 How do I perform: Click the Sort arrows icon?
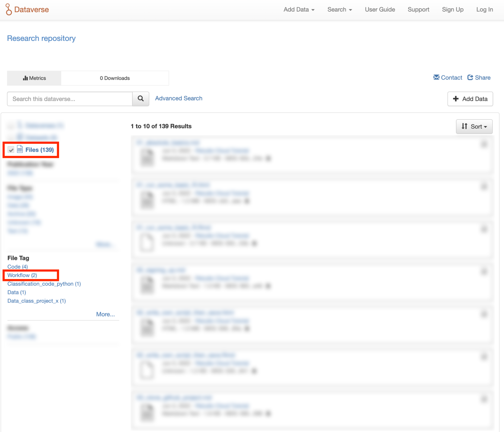pyautogui.click(x=464, y=126)
